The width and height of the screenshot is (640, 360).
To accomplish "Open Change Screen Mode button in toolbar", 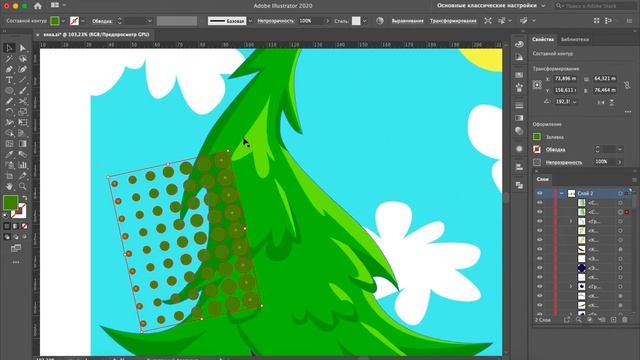I will (16, 248).
